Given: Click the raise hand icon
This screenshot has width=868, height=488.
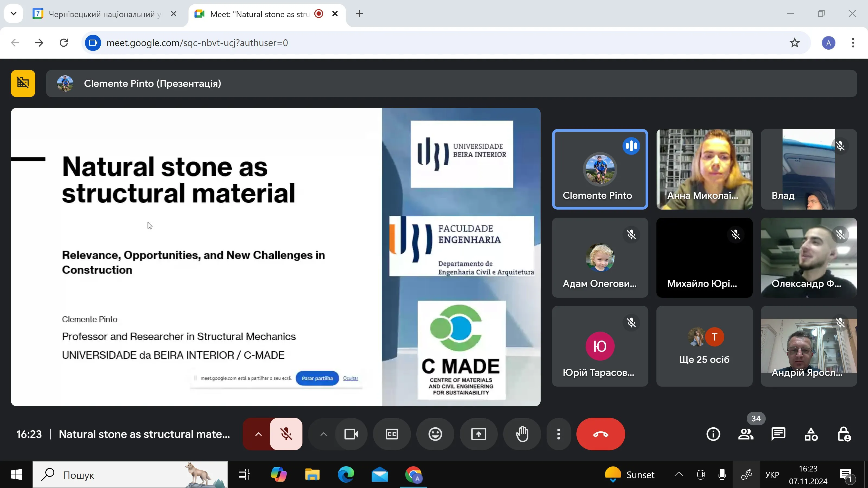Looking at the screenshot, I should coord(522,434).
